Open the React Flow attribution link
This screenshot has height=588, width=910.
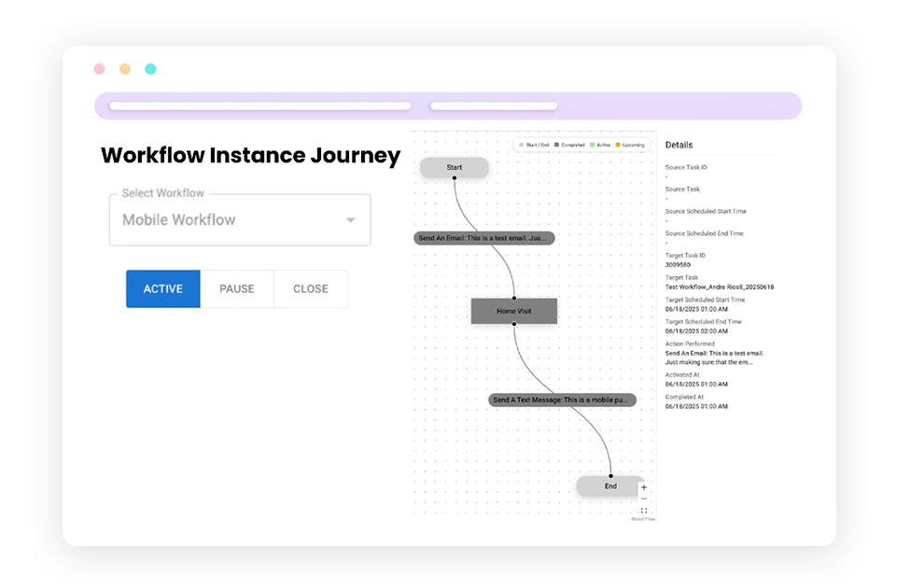coord(643,519)
